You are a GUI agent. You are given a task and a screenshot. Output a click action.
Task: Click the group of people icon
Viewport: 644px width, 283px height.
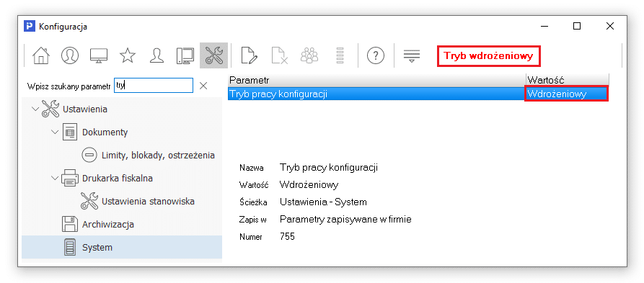(x=309, y=55)
